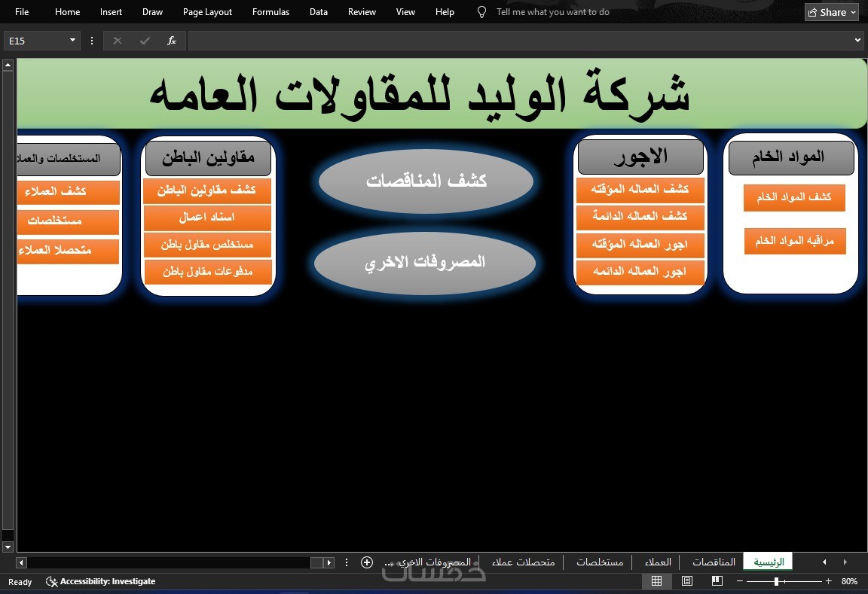
Task: Click the كشف العملاء button
Action: coord(68,192)
